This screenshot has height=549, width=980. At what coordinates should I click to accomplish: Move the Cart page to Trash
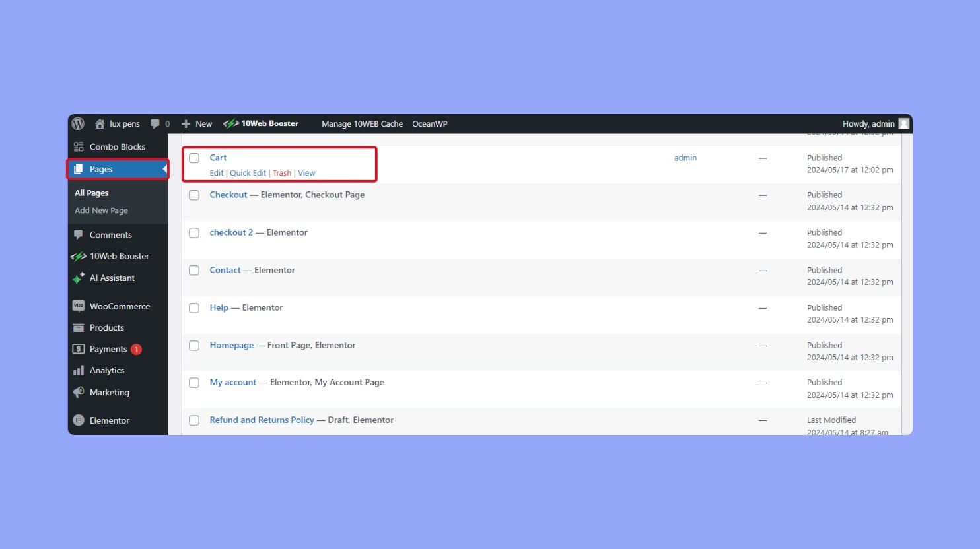pyautogui.click(x=282, y=172)
